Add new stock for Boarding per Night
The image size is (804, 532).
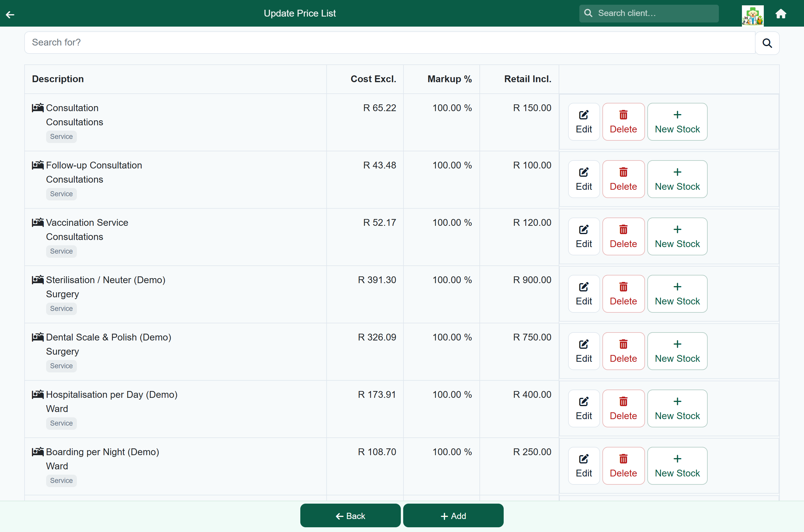click(x=677, y=466)
